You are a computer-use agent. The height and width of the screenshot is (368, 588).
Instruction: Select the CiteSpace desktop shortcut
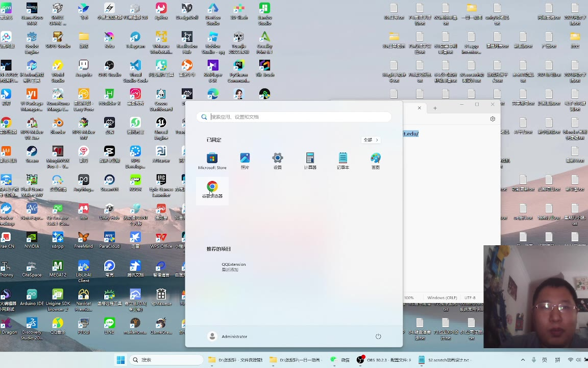(x=32, y=269)
